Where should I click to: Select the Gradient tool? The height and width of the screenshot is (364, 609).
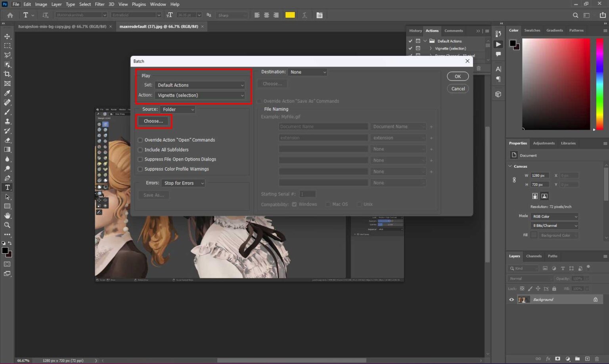tap(7, 149)
